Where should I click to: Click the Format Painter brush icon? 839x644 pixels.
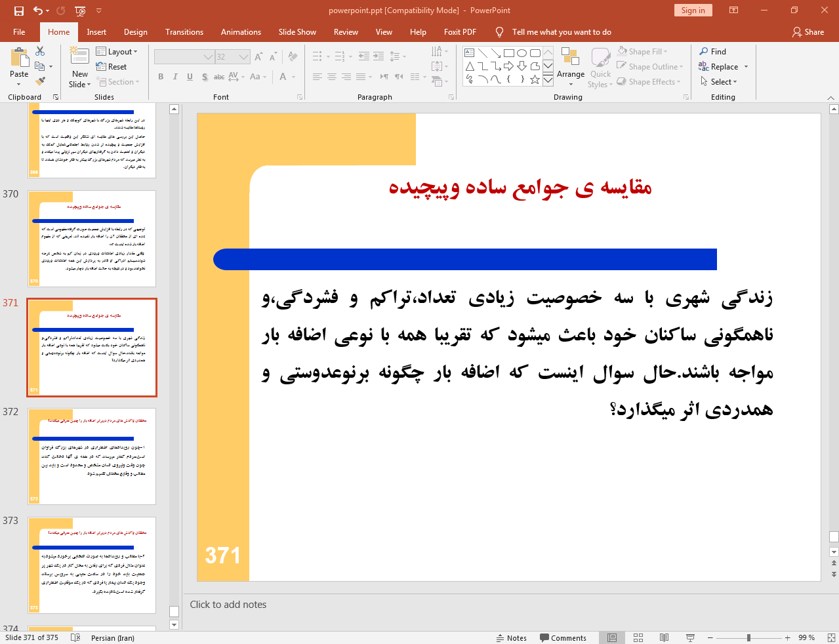coord(40,81)
